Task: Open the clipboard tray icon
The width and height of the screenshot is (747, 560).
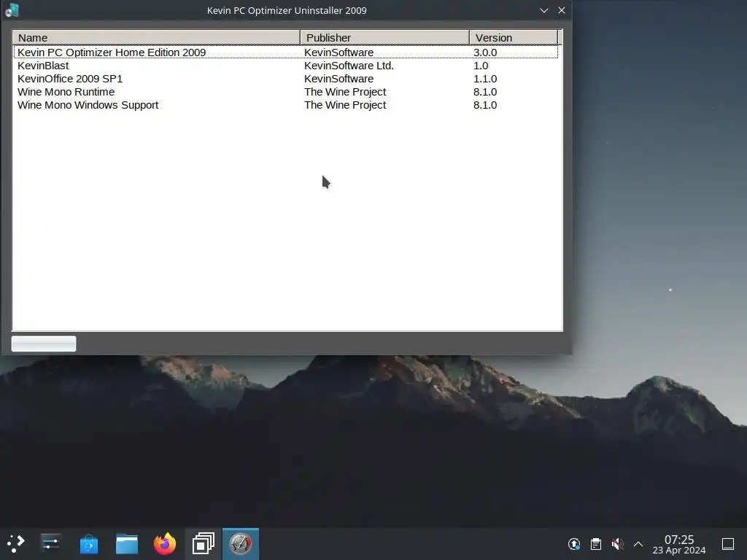Action: (595, 544)
